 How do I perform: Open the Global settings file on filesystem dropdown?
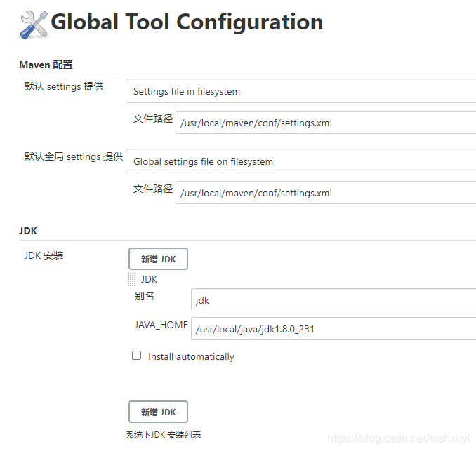click(301, 161)
